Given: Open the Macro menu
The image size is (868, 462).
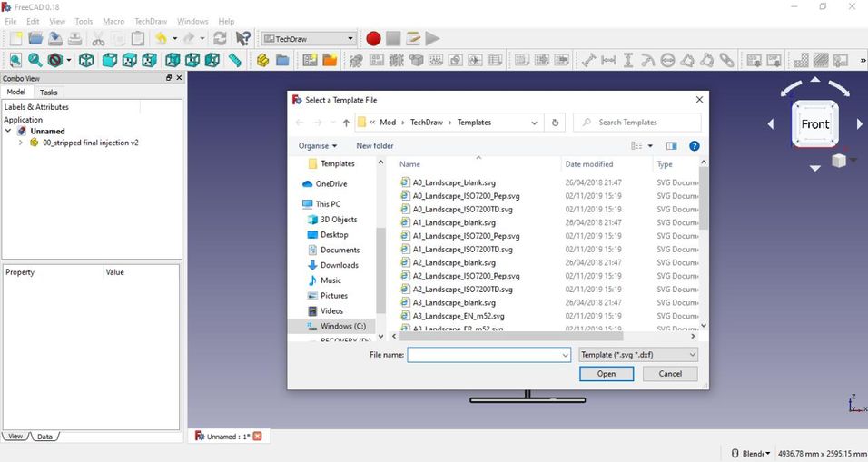Looking at the screenshot, I should pos(113,22).
